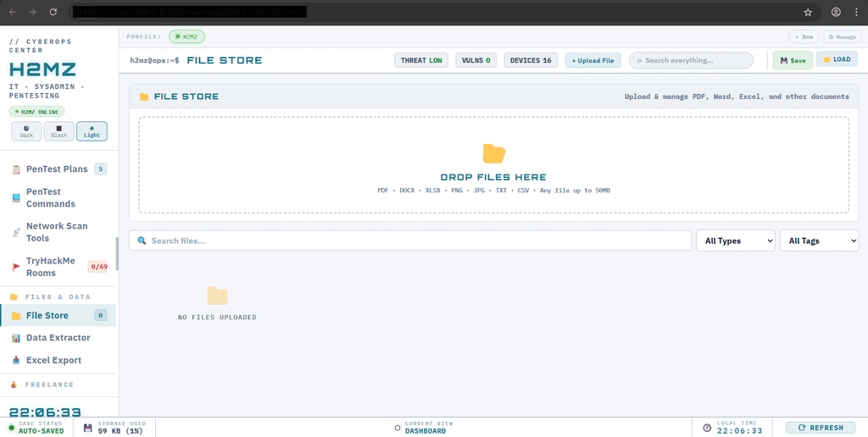Viewport: 868px width, 437px height.
Task: Go back with browser back arrow
Action: [x=13, y=12]
